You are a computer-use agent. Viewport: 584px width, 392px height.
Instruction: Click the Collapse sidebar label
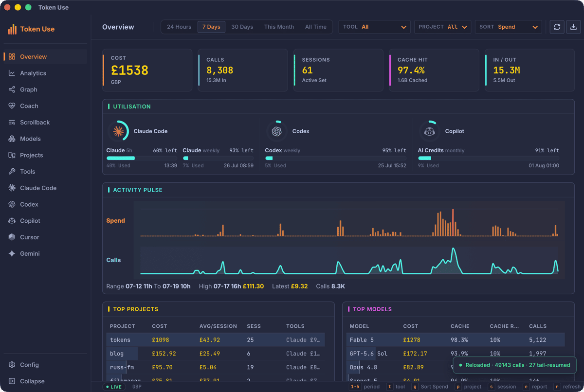pos(32,381)
